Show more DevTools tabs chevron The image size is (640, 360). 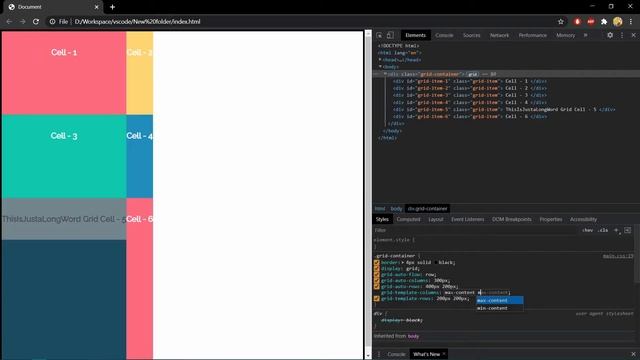(585, 36)
